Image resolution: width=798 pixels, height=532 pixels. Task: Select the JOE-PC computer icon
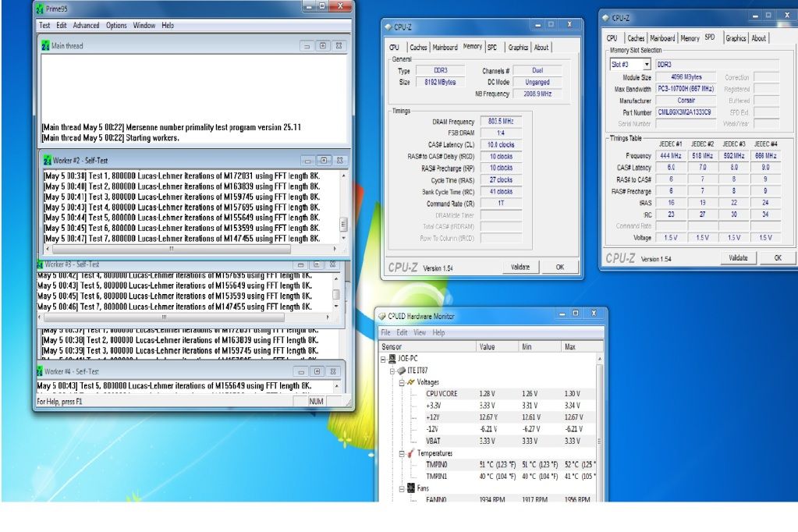tap(392, 359)
